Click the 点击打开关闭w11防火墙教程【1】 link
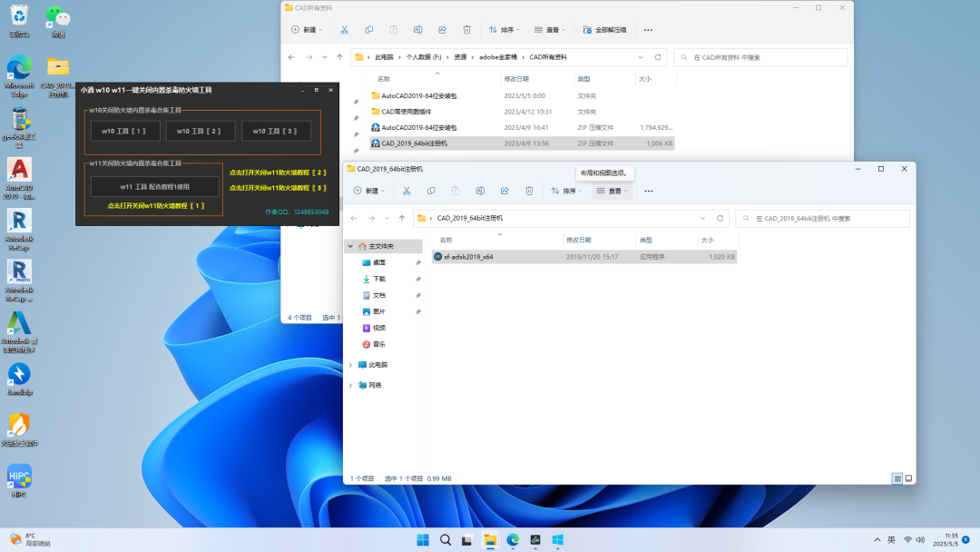 click(x=155, y=205)
